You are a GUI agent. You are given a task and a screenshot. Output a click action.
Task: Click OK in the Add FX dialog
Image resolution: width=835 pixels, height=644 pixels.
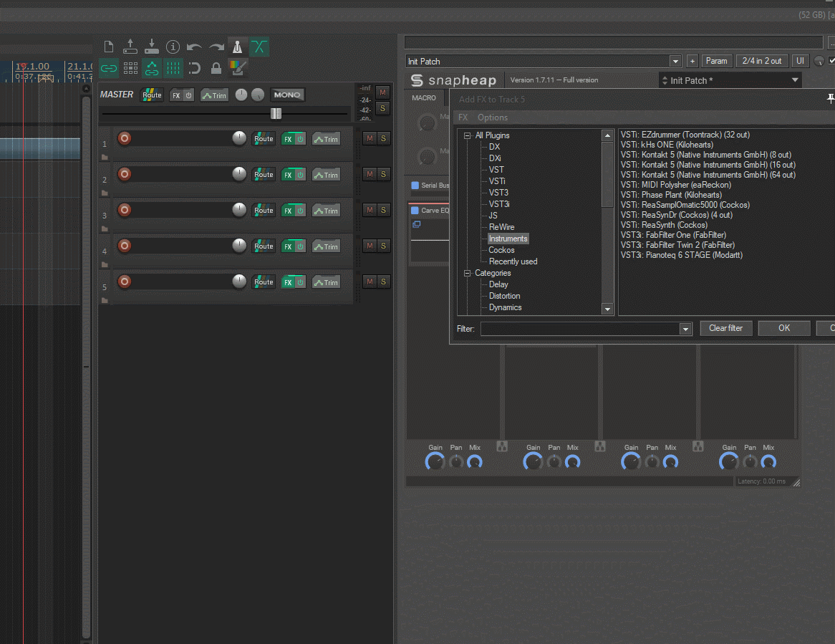[x=784, y=328]
